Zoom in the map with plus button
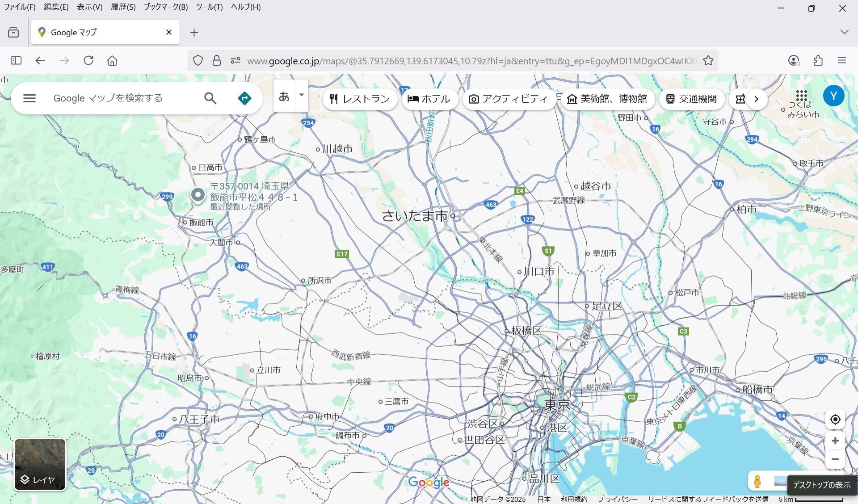This screenshot has width=858, height=504. pyautogui.click(x=835, y=441)
